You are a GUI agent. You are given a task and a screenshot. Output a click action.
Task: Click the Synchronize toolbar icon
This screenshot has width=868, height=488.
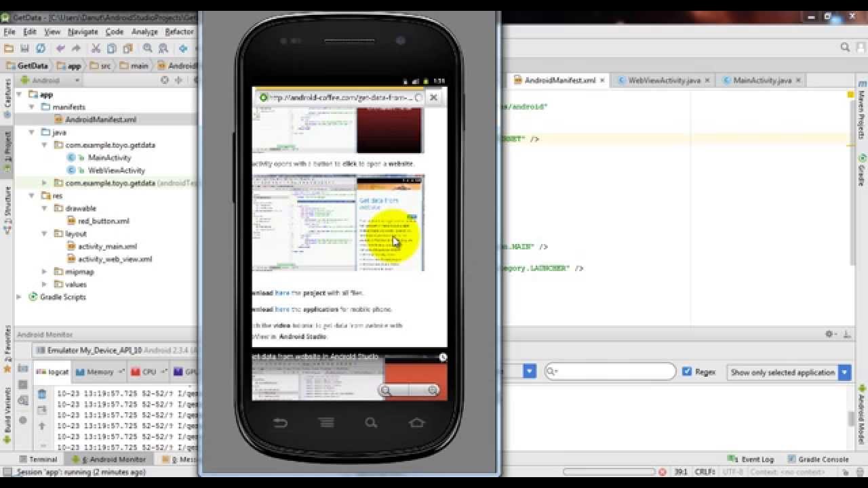pyautogui.click(x=41, y=48)
